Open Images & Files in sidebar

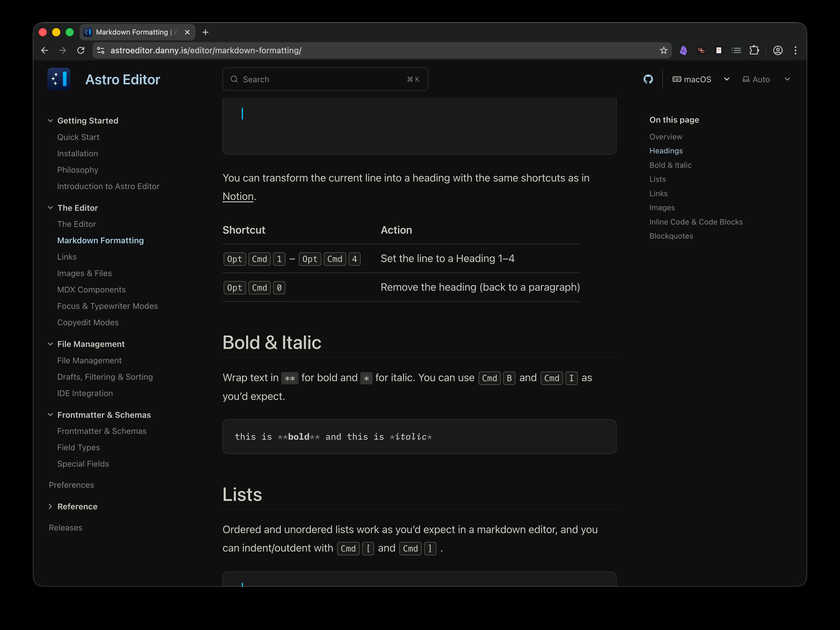pos(84,273)
